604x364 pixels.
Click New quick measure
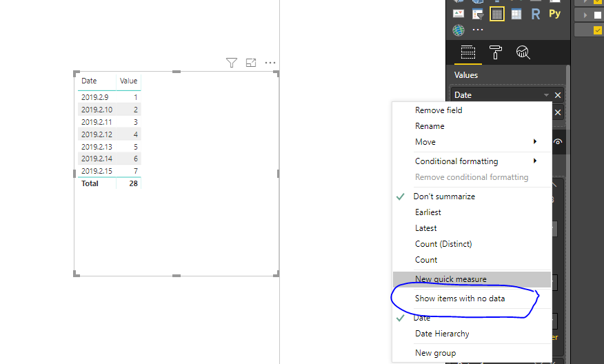[472, 279]
